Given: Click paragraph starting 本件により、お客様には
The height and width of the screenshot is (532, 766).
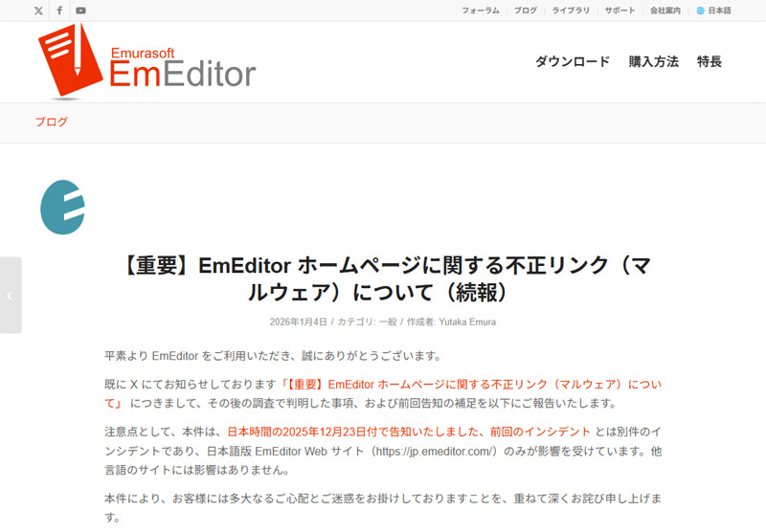Looking at the screenshot, I should click(x=383, y=507).
